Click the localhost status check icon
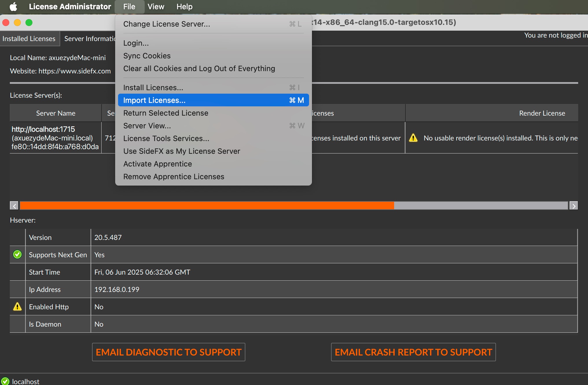 pyautogui.click(x=5, y=381)
